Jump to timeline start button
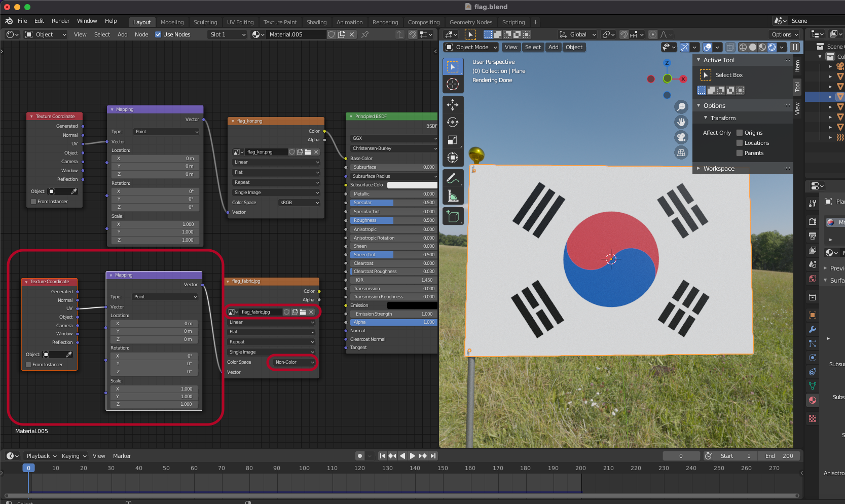Screen dimensions: 845x504 (382, 456)
